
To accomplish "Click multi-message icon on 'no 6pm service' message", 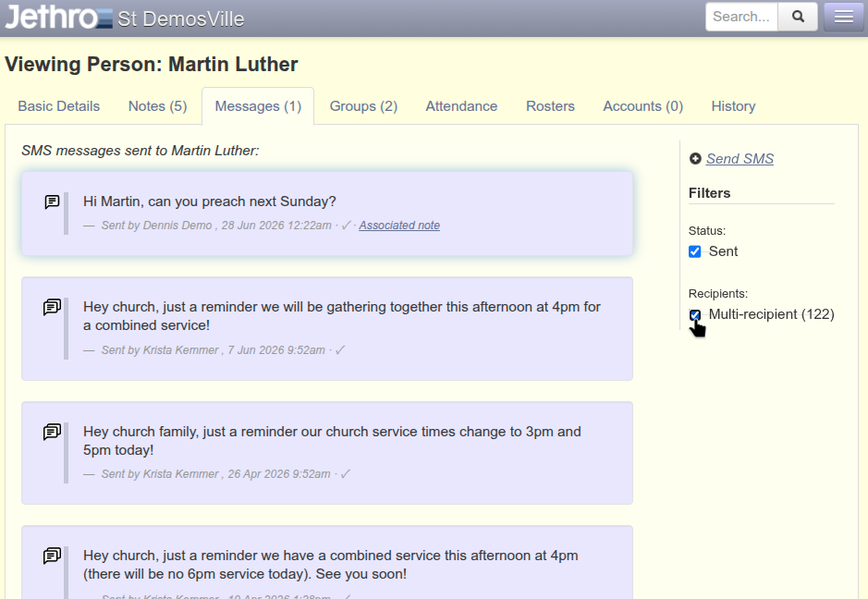I will coord(52,556).
